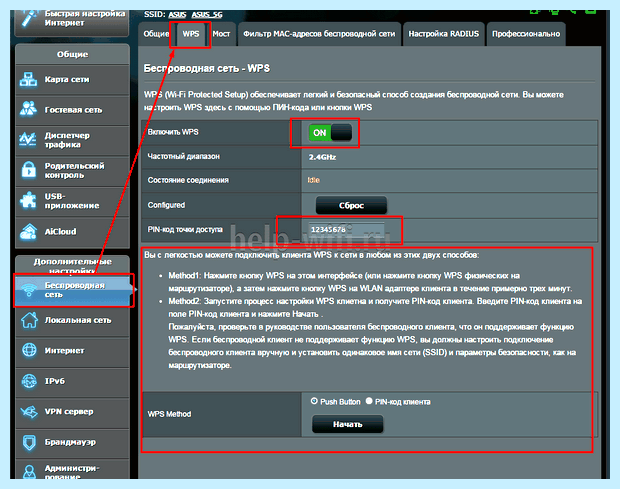Click the Карта сети network map icon
620x489 pixels.
point(28,79)
